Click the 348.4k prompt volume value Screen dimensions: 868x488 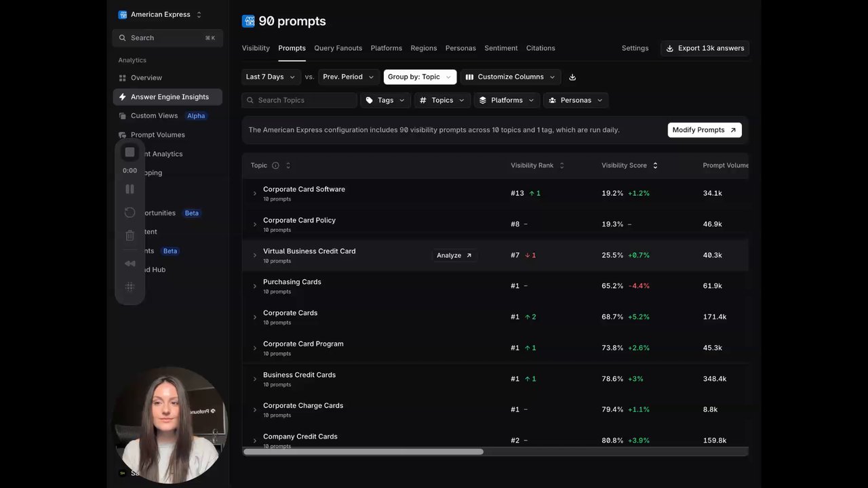[x=715, y=379]
